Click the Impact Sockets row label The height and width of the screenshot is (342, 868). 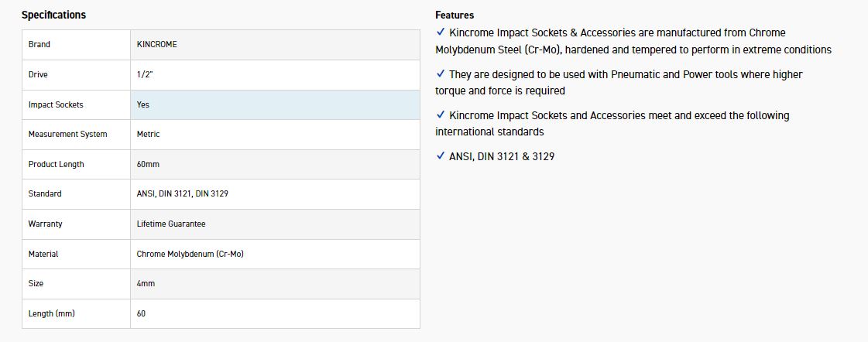[x=56, y=104]
